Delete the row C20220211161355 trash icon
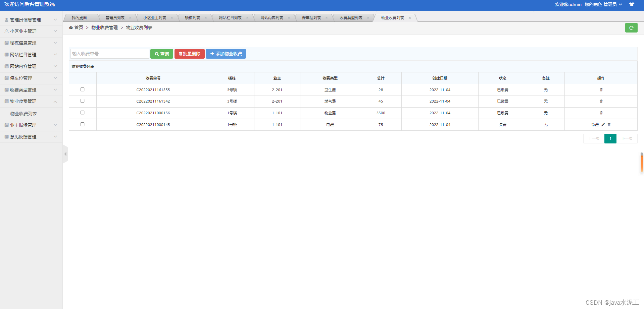This screenshot has height=309, width=644. [x=601, y=90]
